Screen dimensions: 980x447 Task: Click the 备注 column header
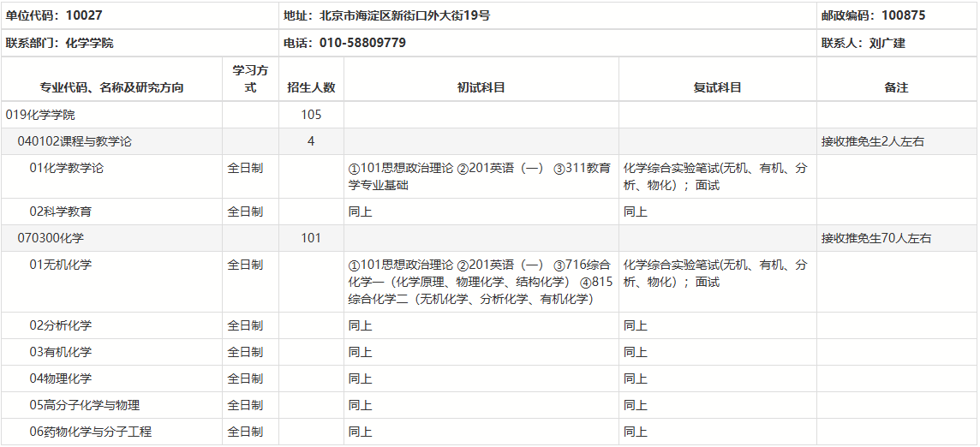click(x=896, y=87)
